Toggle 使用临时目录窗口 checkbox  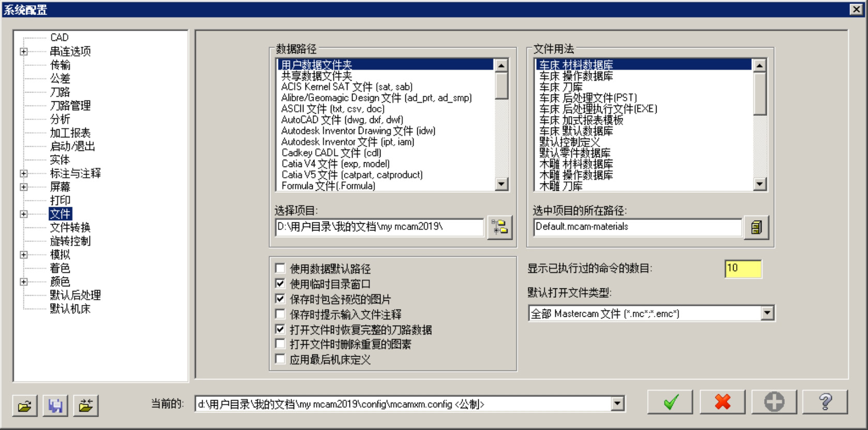(280, 284)
